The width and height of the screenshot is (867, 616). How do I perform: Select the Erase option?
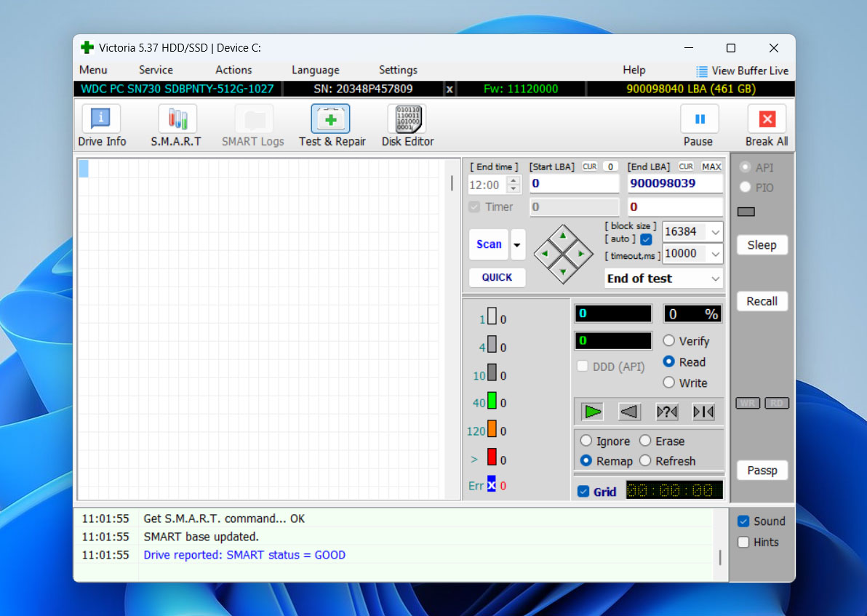[x=645, y=441]
